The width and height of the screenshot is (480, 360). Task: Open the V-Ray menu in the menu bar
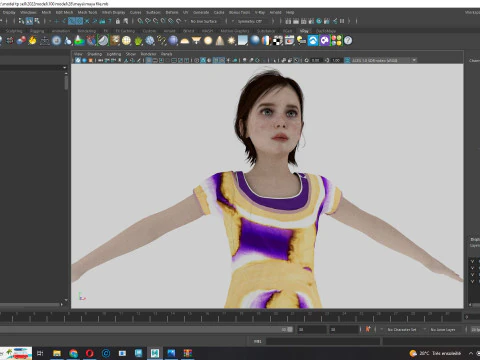click(x=260, y=12)
